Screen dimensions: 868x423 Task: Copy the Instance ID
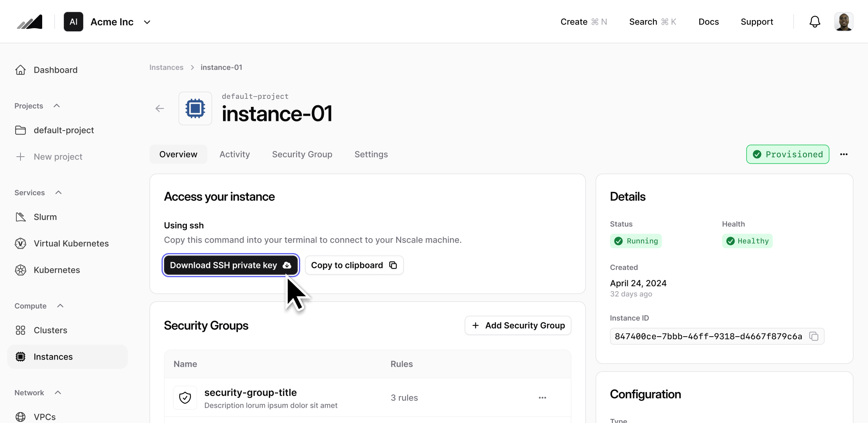coord(814,336)
